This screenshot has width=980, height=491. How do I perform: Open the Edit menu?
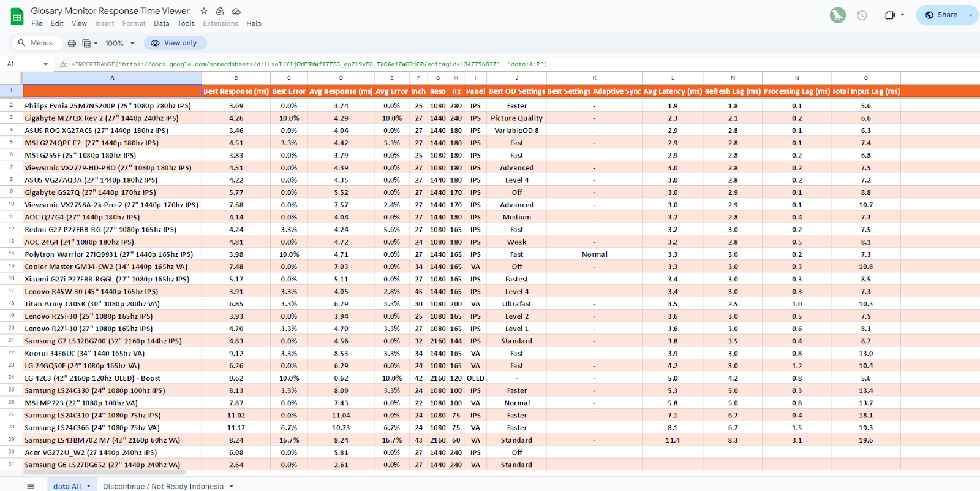(x=57, y=23)
